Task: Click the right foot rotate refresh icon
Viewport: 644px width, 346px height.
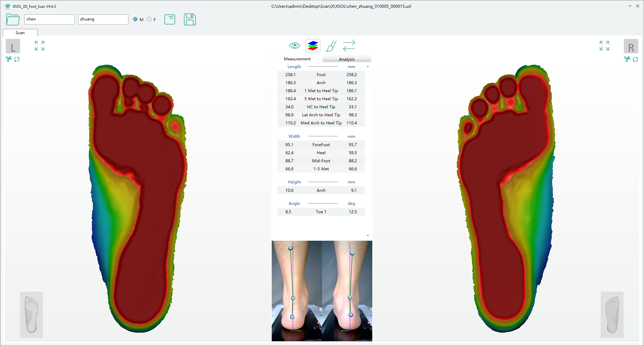Action: pos(635,59)
